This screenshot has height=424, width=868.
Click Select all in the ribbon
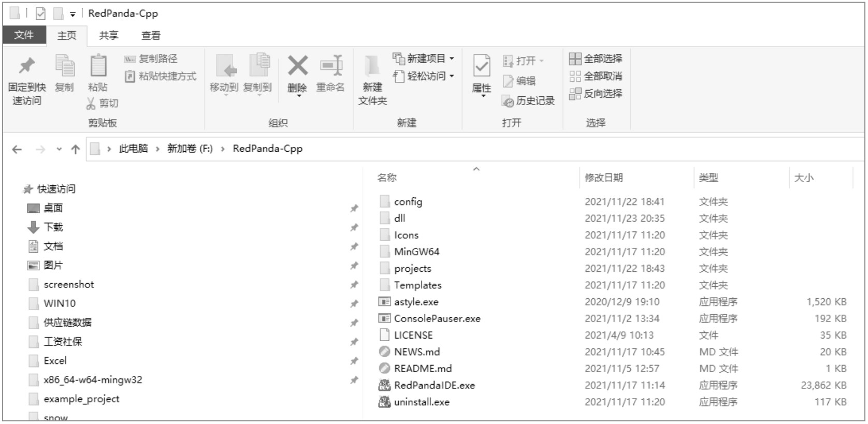tap(596, 59)
